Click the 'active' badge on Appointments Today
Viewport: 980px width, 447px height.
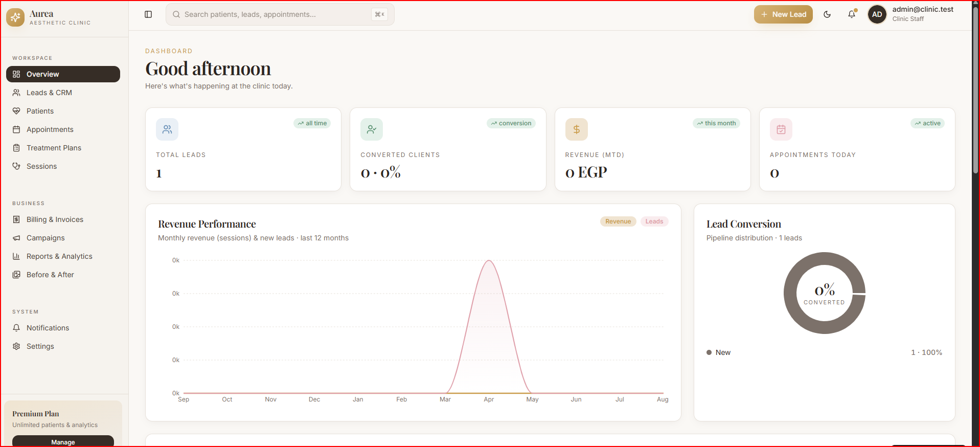(x=928, y=123)
